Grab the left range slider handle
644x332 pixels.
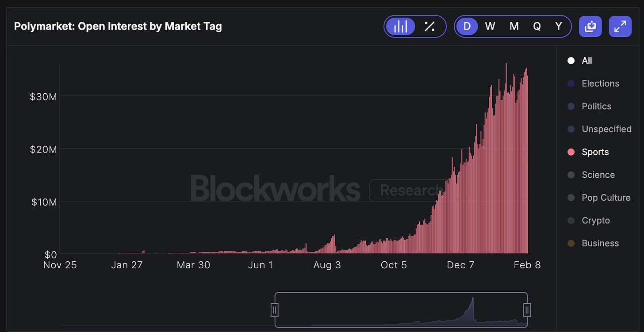tap(274, 310)
